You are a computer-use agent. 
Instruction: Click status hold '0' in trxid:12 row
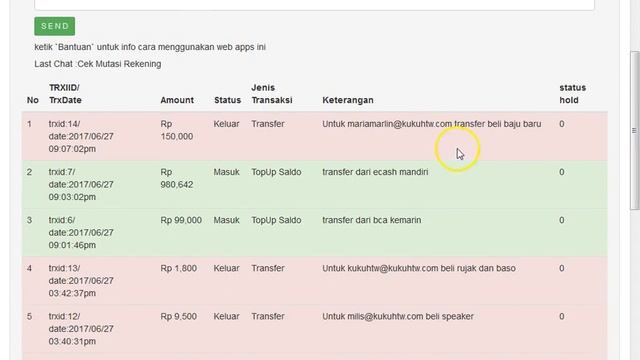[562, 316]
